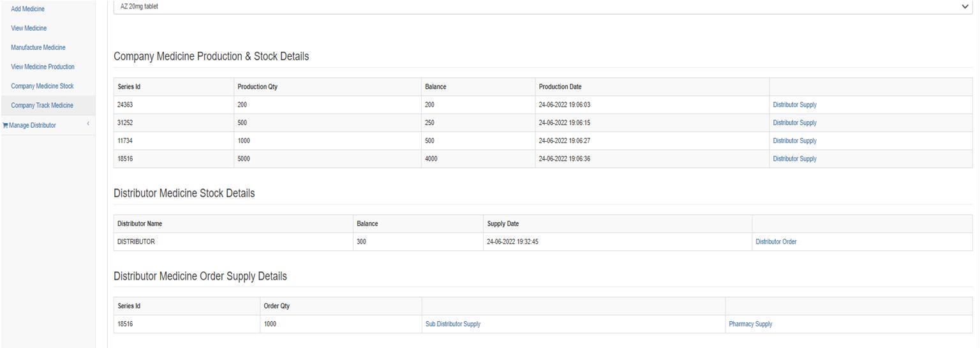Image resolution: width=980 pixels, height=348 pixels.
Task: Navigate to Company Medicine Stock
Action: coord(42,86)
